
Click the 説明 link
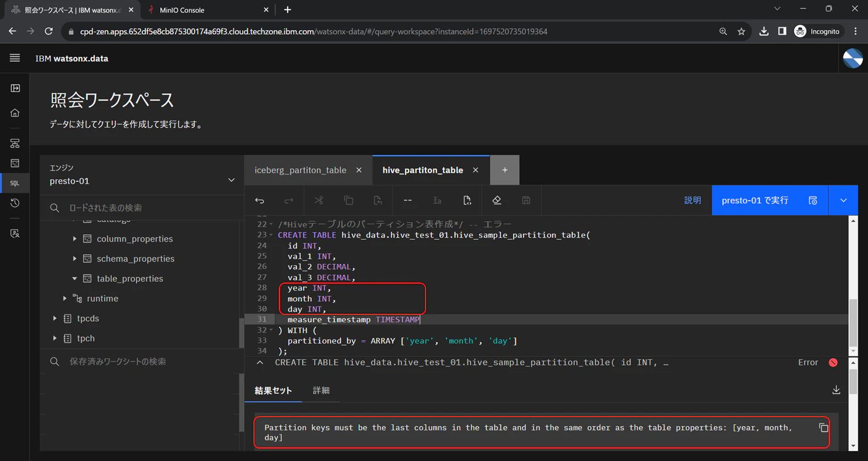coord(692,200)
